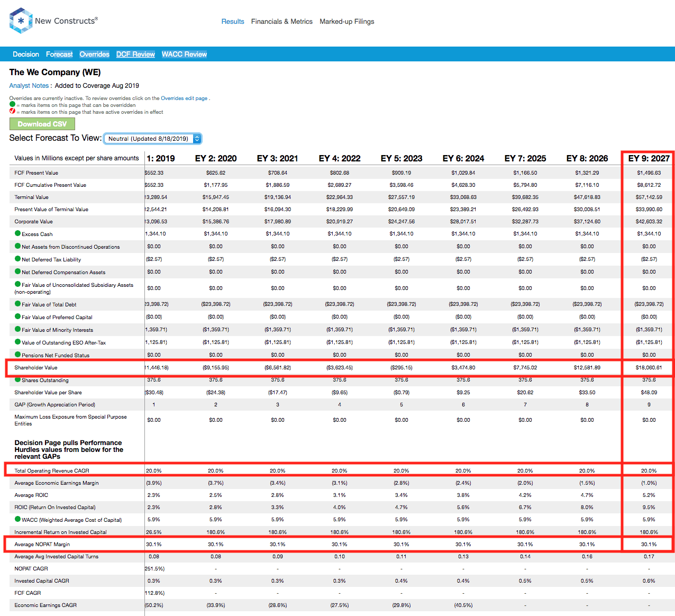Click green dot for Net Assets from Discontinued Operations

pos(18,246)
